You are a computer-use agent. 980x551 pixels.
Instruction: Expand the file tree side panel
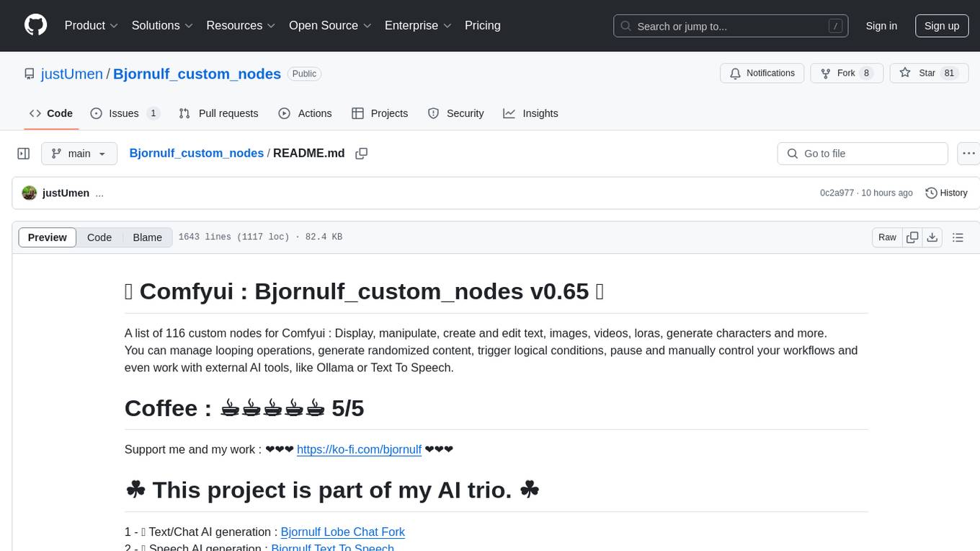pyautogui.click(x=24, y=154)
